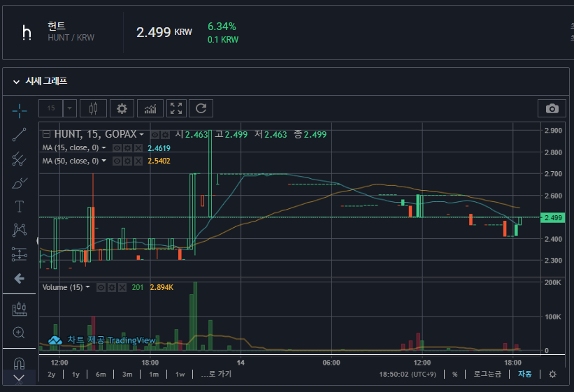The height and width of the screenshot is (392, 574).
Task: Open chart settings gear in toolbar
Action: coord(122,108)
